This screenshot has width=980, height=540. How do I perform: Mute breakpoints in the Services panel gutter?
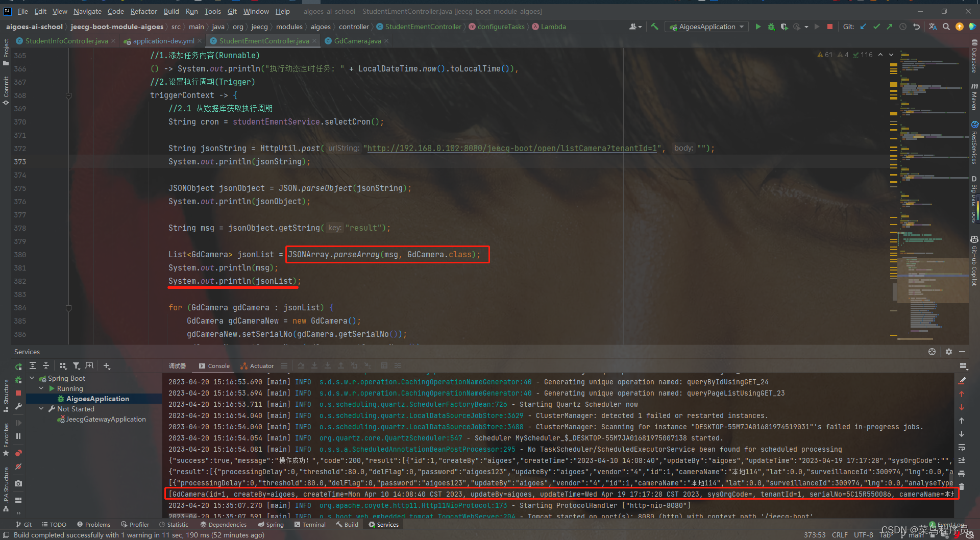(x=18, y=467)
